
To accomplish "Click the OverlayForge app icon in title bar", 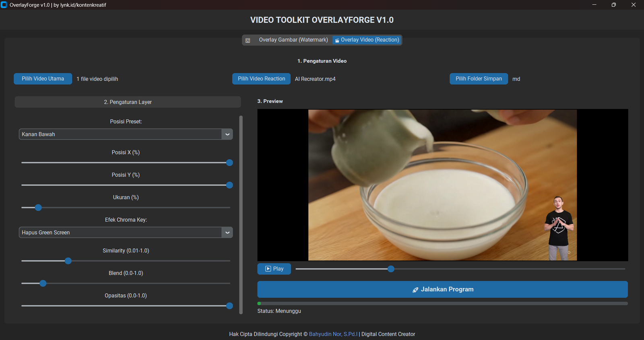I will point(4,5).
